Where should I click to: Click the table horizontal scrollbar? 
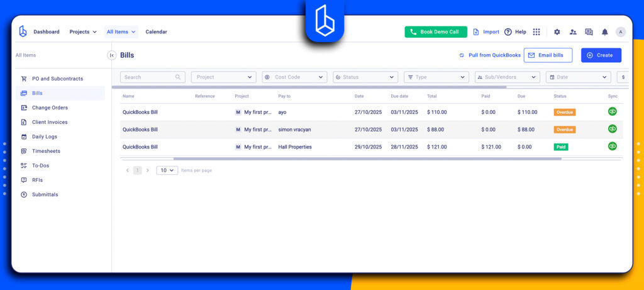click(367, 159)
